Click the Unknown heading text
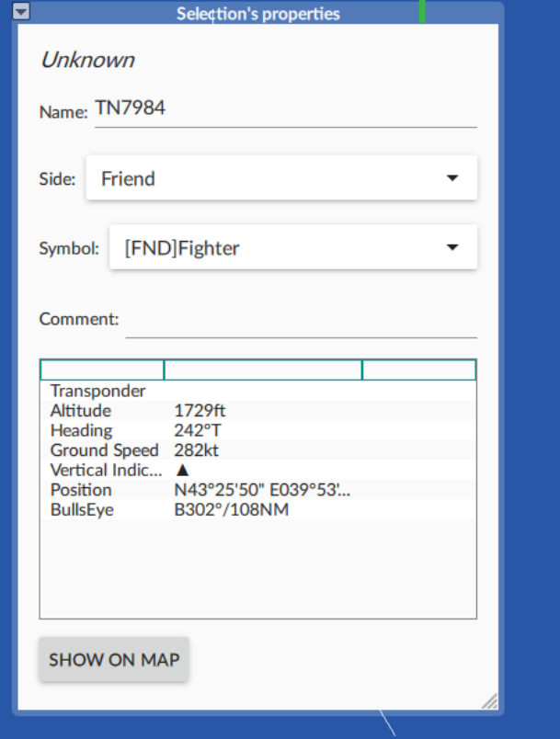 point(87,60)
